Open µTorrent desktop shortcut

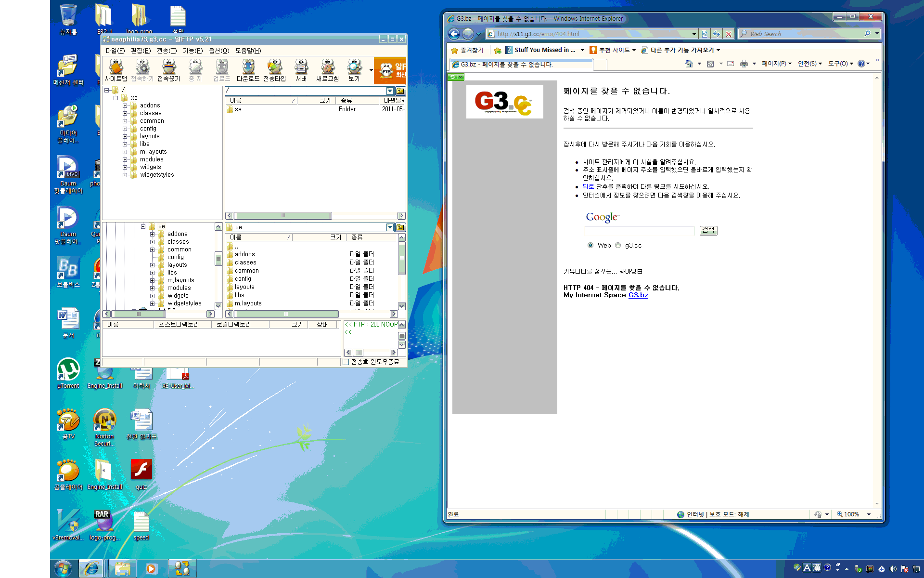click(68, 373)
